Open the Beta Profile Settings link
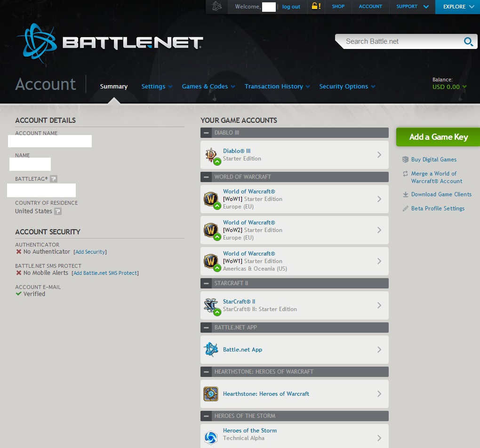Screen dimensions: 480x448 coord(438,208)
